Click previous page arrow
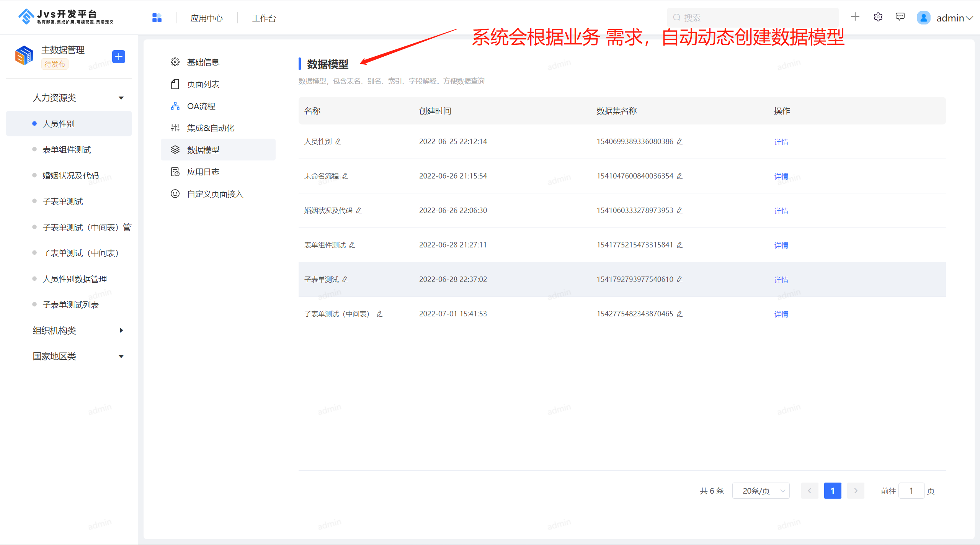Image resolution: width=980 pixels, height=545 pixels. point(810,491)
